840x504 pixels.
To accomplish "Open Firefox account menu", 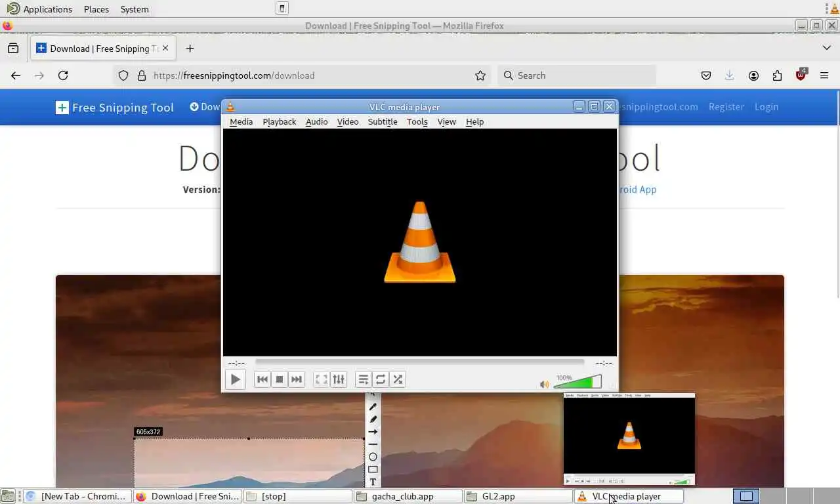I will (x=753, y=75).
